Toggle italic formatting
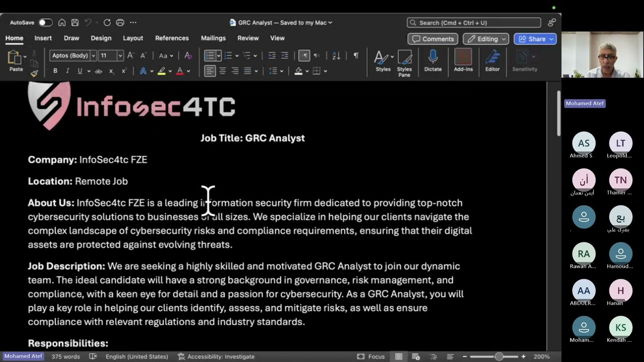 pyautogui.click(x=67, y=71)
